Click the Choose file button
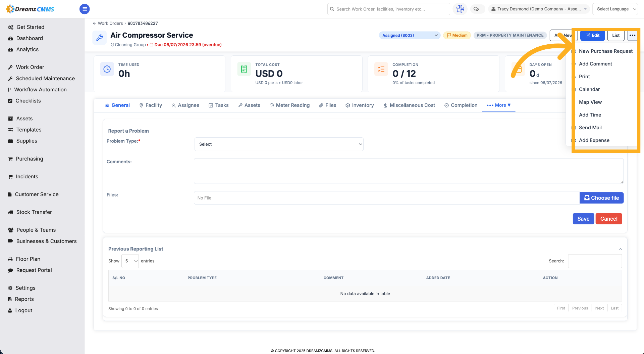The width and height of the screenshot is (644, 354). coord(601,198)
